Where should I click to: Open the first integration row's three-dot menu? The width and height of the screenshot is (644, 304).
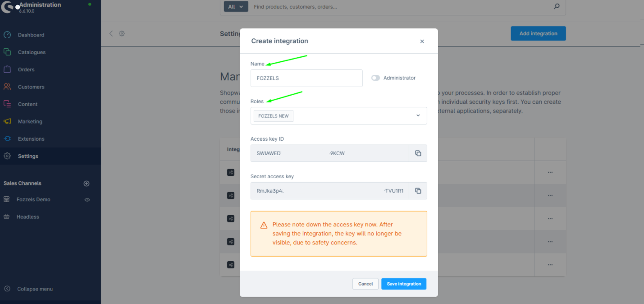point(550,172)
